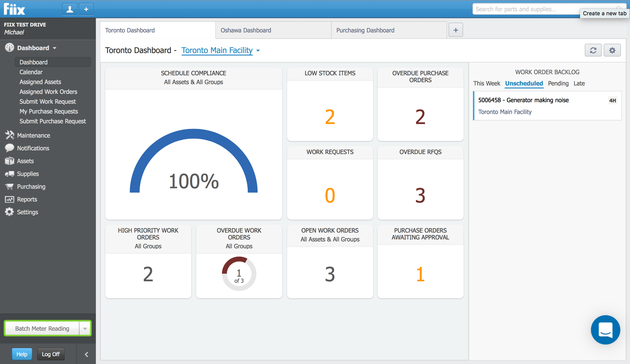Click the plus icon beside profile button
Image resolution: width=630 pixels, height=364 pixels.
(86, 9)
